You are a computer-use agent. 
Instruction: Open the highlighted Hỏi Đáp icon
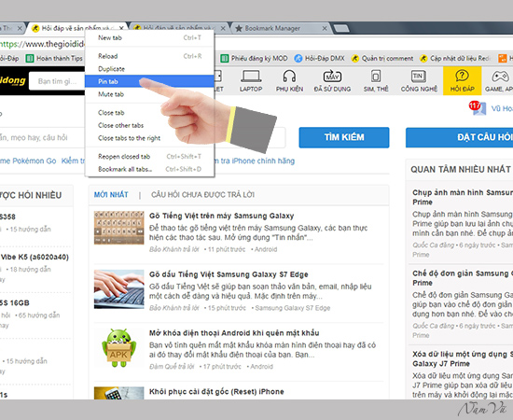pyautogui.click(x=463, y=80)
